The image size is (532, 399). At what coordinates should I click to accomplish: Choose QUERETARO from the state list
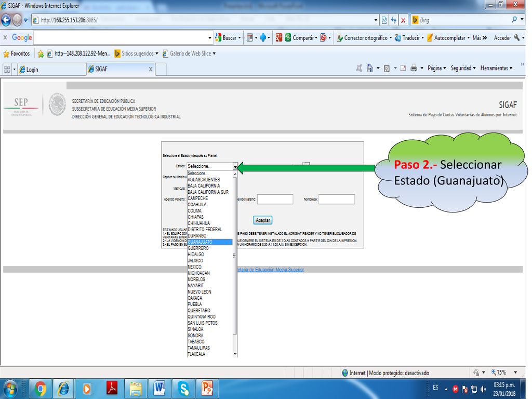210,311
